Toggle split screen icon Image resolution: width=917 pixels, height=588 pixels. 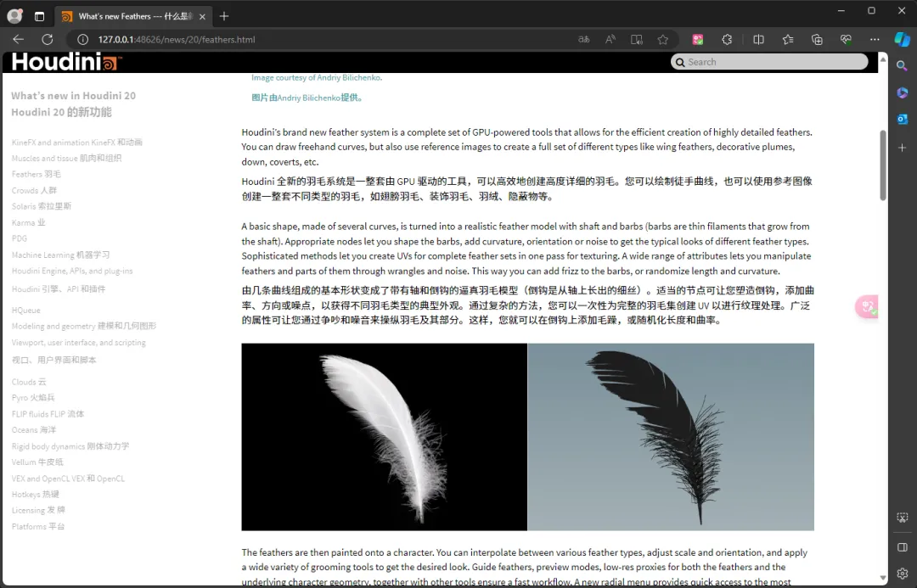758,39
